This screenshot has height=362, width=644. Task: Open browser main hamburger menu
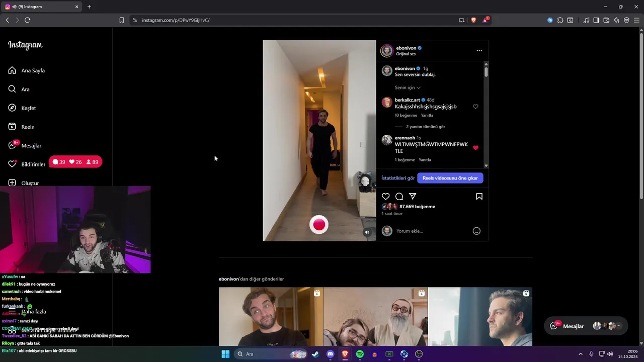[636, 20]
